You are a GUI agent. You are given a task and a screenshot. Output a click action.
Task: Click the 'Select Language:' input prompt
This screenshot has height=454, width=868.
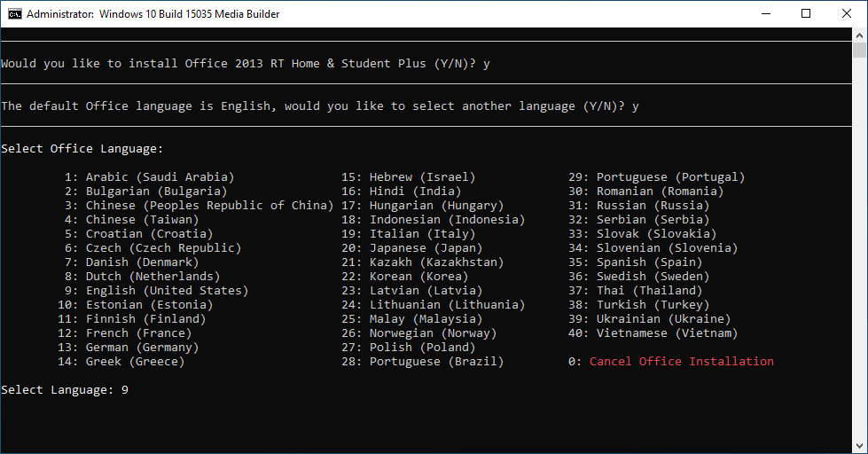(x=65, y=390)
